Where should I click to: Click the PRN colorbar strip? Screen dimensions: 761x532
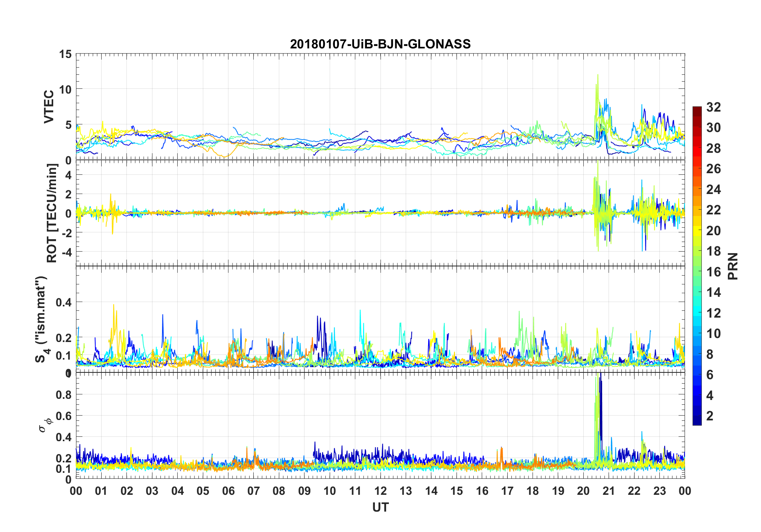pyautogui.click(x=697, y=266)
